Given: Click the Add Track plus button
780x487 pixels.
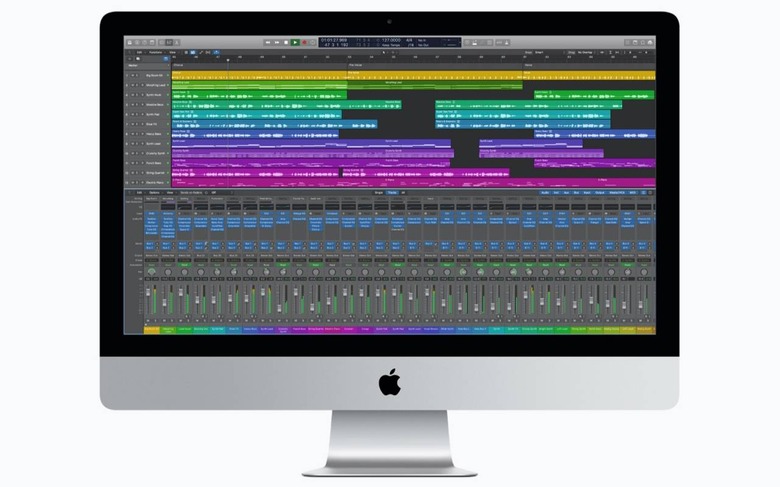Looking at the screenshot, I should [x=129, y=59].
